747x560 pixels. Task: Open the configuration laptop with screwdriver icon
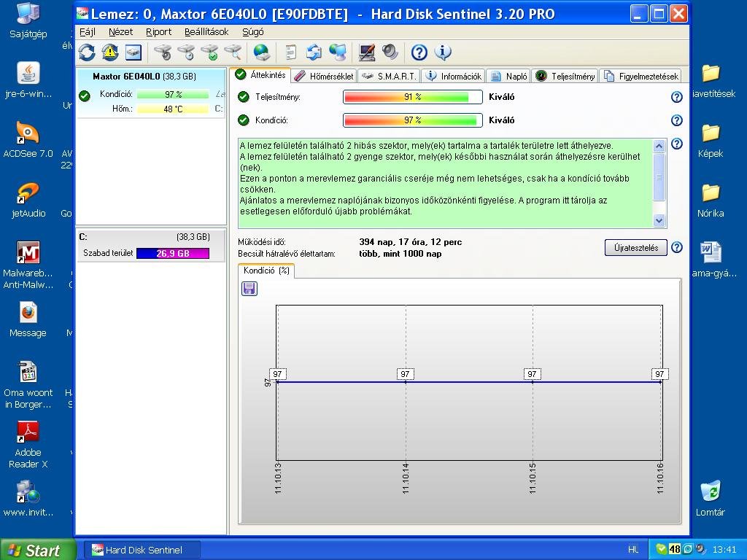coord(366,52)
